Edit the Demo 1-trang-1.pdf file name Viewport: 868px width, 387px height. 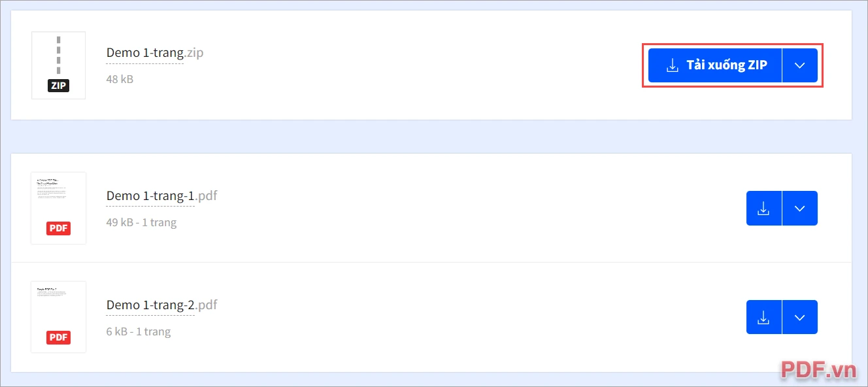162,195
